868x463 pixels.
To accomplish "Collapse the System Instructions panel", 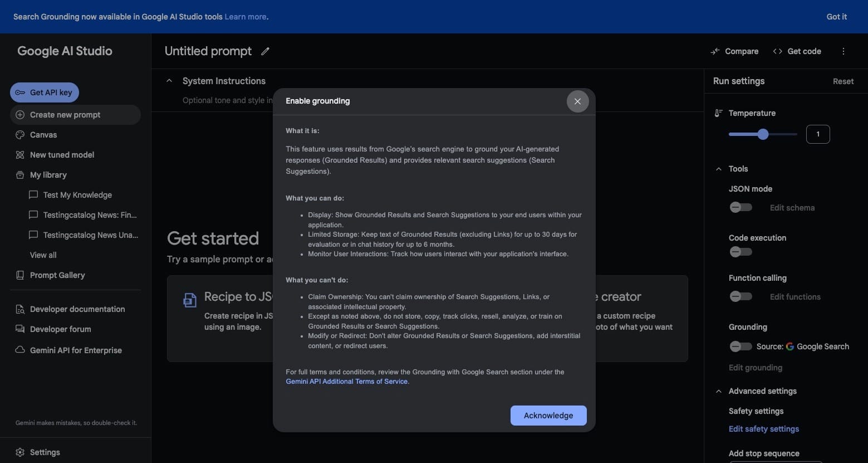I will coord(169,80).
